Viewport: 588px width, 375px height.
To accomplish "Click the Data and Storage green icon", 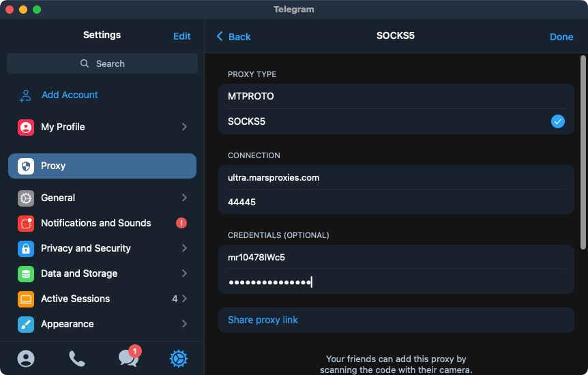I will click(x=26, y=274).
